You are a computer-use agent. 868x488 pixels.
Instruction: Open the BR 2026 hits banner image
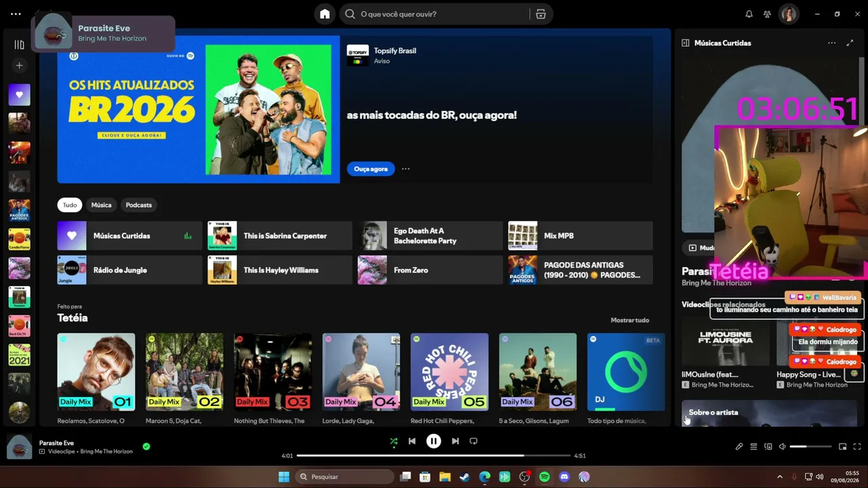pos(199,109)
